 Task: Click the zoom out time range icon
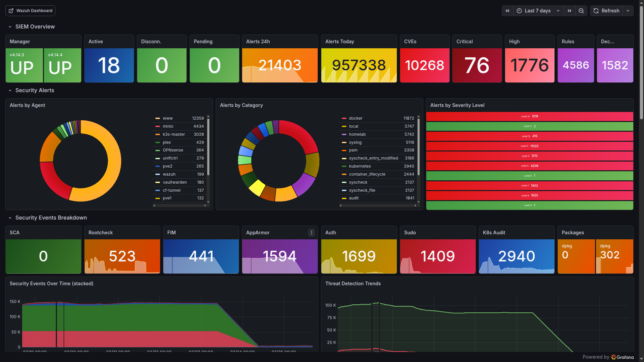pos(581,11)
